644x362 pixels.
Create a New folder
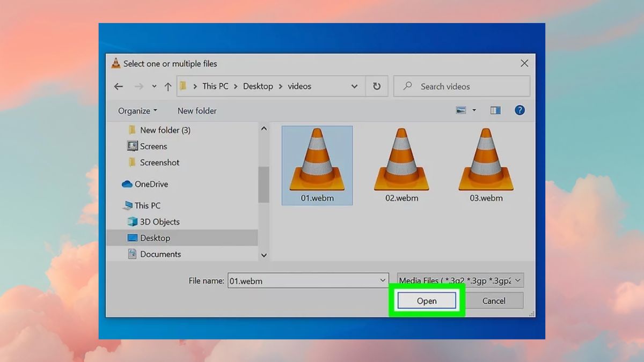pos(197,111)
